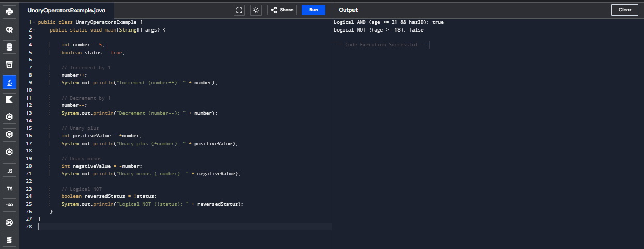The height and width of the screenshot is (249, 644).
Task: Select the Python language icon in sidebar
Action: (x=9, y=11)
